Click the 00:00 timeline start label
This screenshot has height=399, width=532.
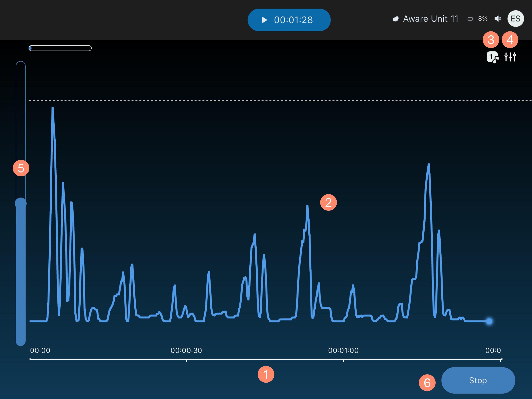coord(40,350)
